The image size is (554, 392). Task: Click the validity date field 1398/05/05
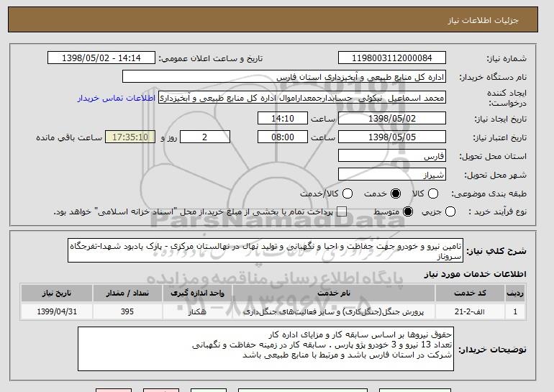[392, 137]
